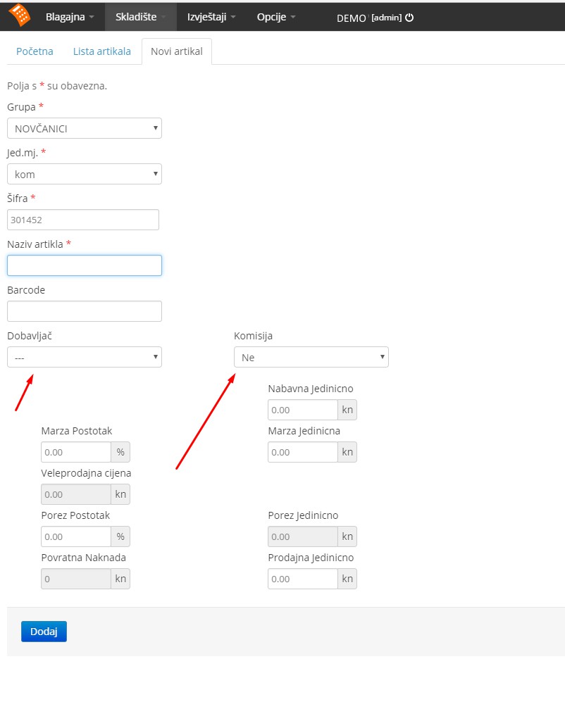Viewport: 565px width, 728px height.
Task: Open the Jed.mj. dropdown showing kom
Action: coord(85,174)
